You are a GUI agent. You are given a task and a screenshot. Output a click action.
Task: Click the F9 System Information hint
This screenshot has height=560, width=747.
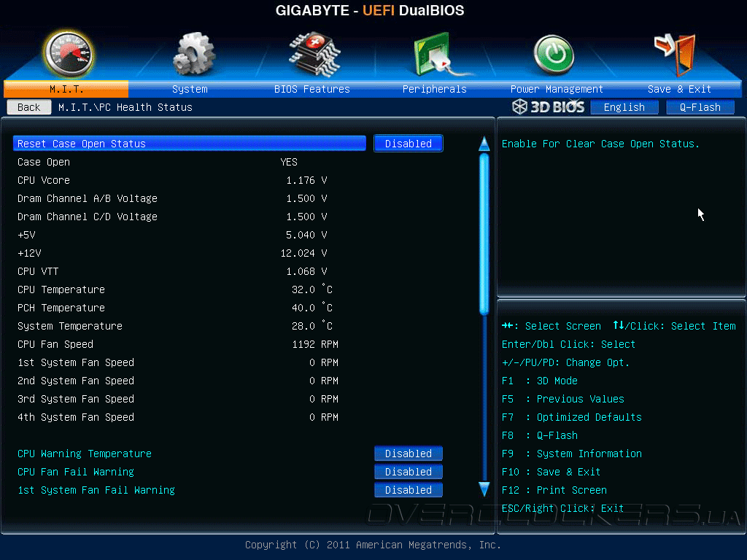click(x=572, y=454)
